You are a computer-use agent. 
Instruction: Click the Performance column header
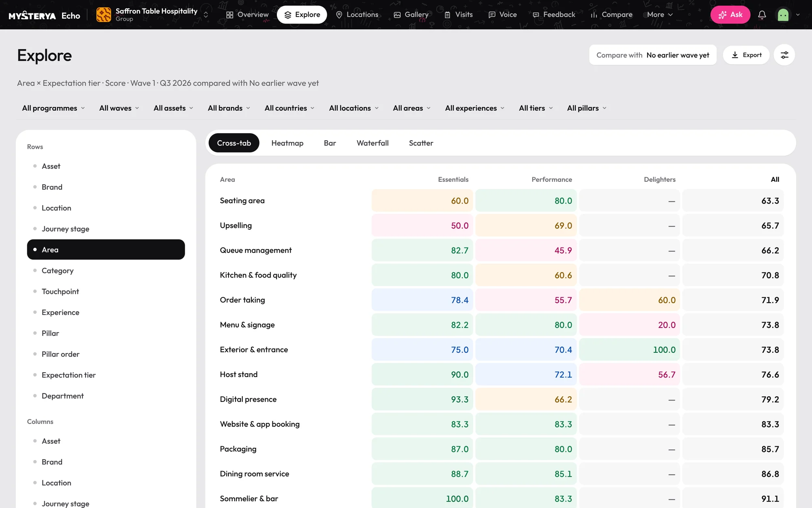[552, 179]
